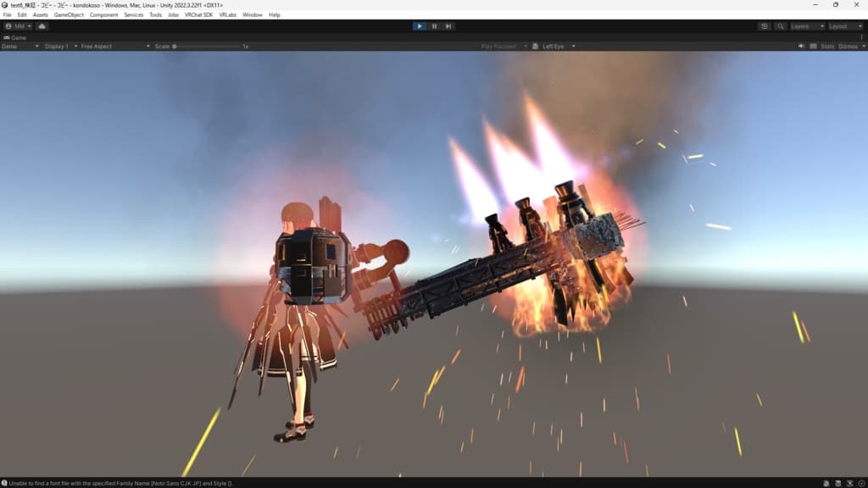This screenshot has width=868, height=488.
Task: Open the Assets menu
Action: point(41,15)
